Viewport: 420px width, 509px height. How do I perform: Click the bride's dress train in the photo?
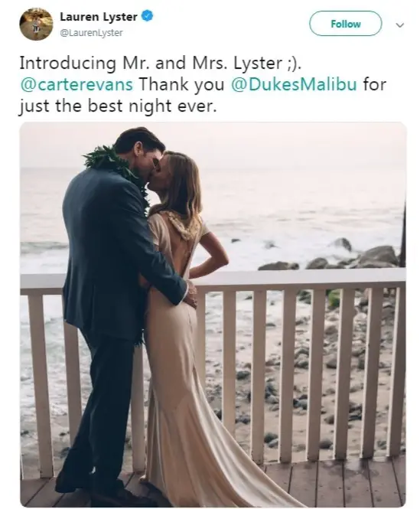[x=208, y=455]
